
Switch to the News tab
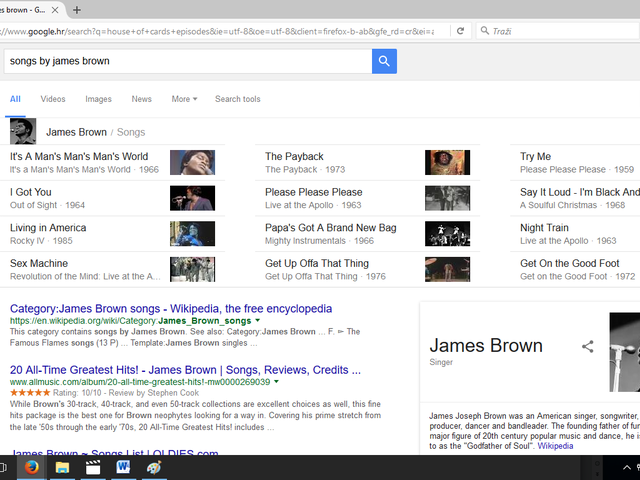[x=142, y=99]
